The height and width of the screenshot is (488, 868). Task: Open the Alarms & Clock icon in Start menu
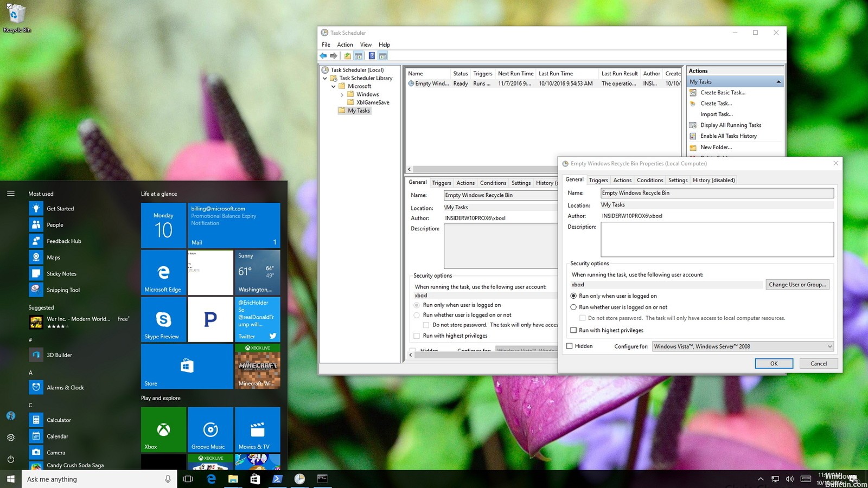[36, 388]
